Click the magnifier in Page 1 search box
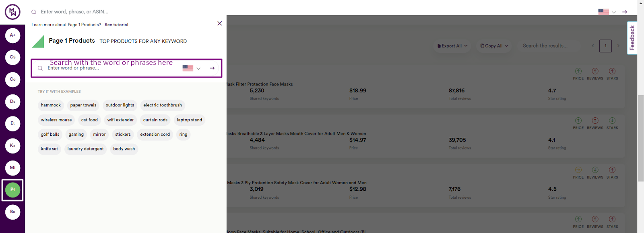The height and width of the screenshot is (233, 644). point(40,68)
